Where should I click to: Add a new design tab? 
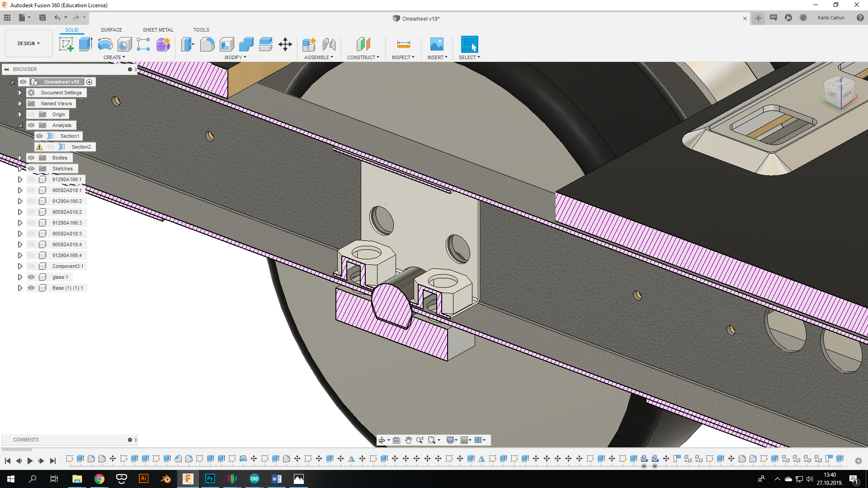click(x=758, y=18)
